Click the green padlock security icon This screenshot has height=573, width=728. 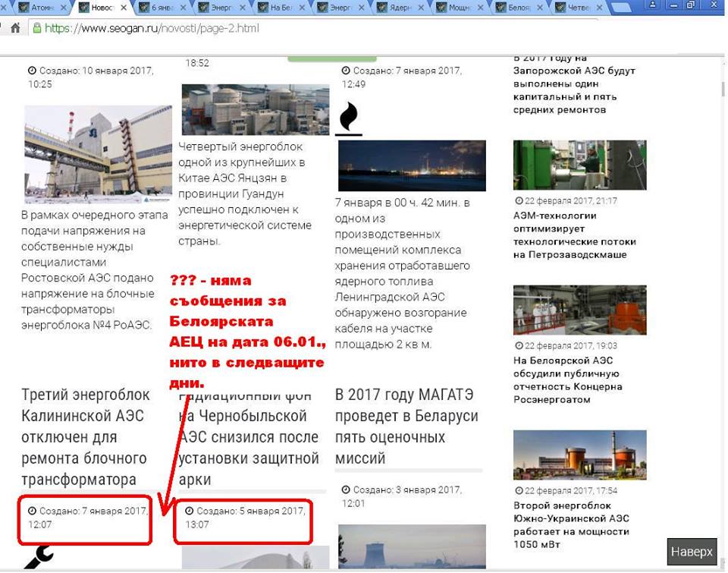coord(36,28)
